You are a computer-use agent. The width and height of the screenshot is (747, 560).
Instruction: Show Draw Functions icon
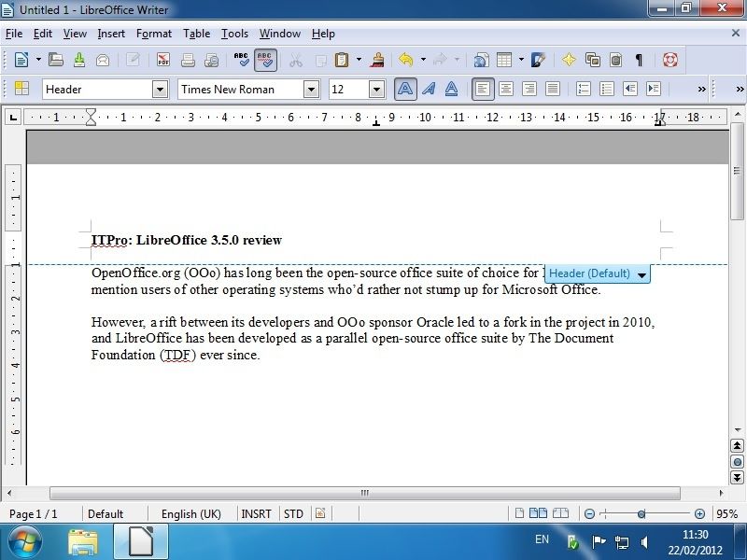point(538,60)
